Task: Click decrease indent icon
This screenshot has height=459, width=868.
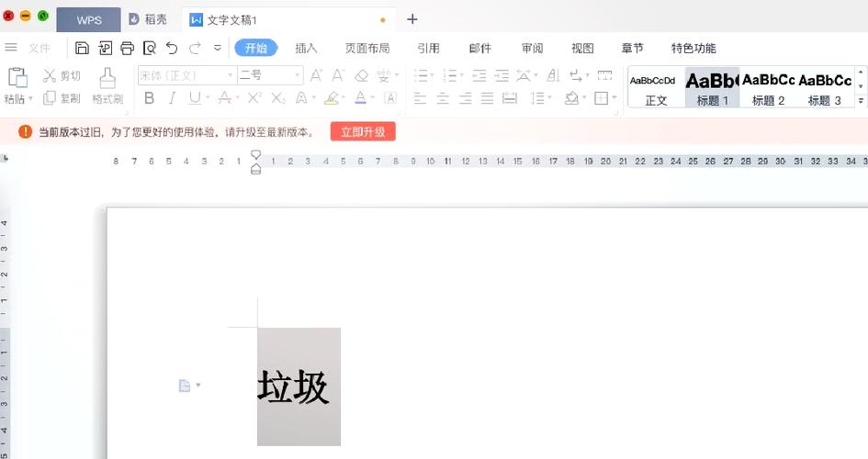Action: point(479,75)
